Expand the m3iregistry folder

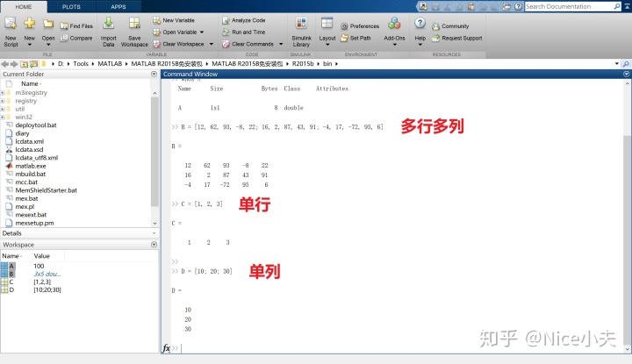point(3,93)
